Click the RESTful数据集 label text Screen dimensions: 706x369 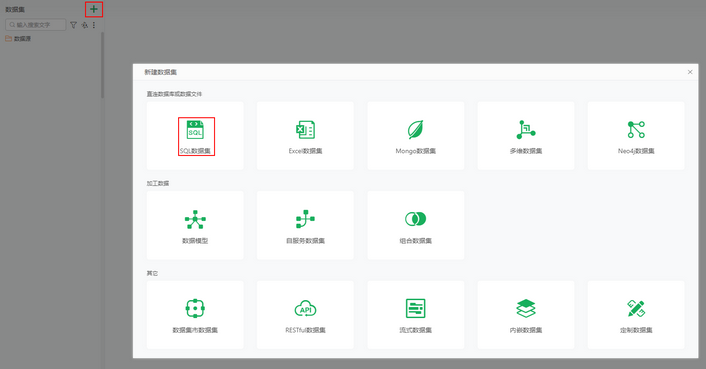pos(305,330)
